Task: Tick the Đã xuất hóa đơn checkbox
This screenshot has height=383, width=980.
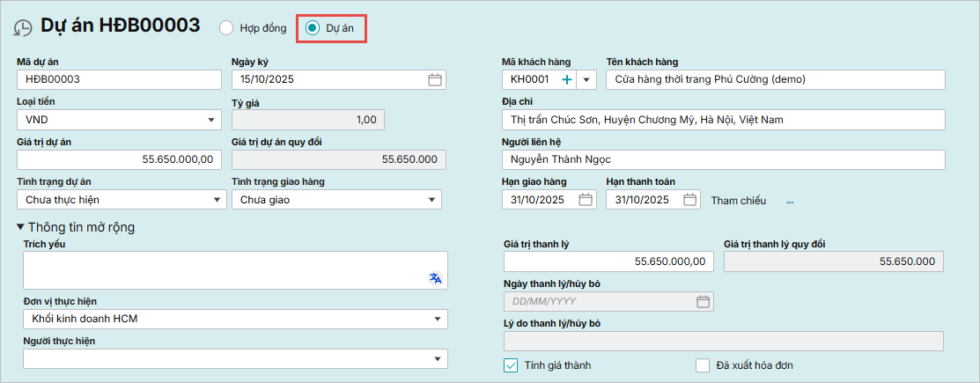Action: (702, 365)
